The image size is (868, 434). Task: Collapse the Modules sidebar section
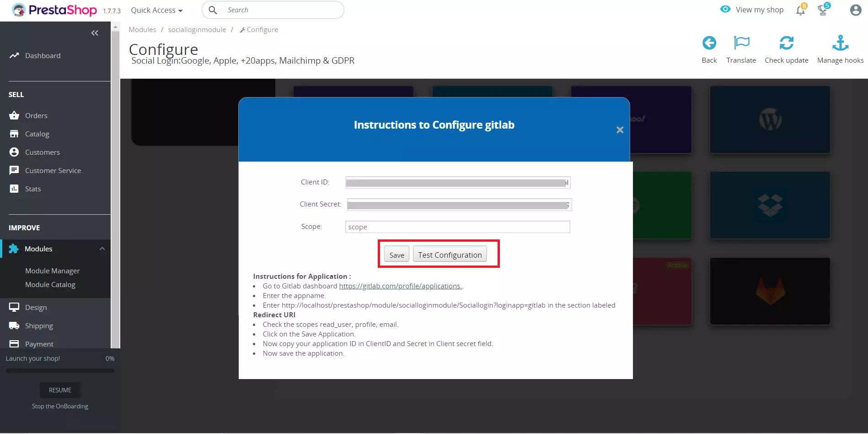(102, 249)
